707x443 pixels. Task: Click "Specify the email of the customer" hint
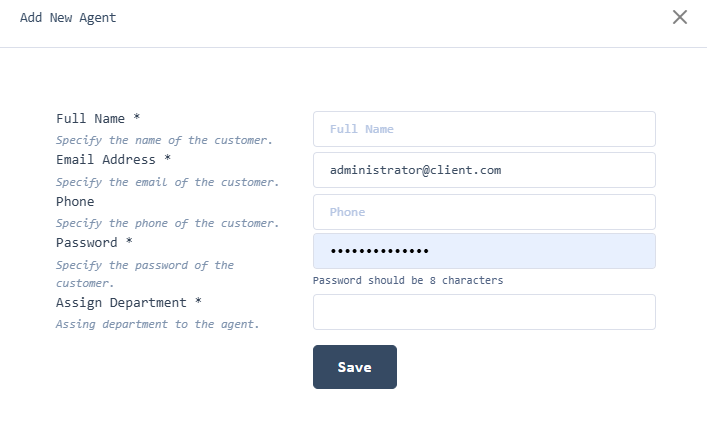[167, 183]
